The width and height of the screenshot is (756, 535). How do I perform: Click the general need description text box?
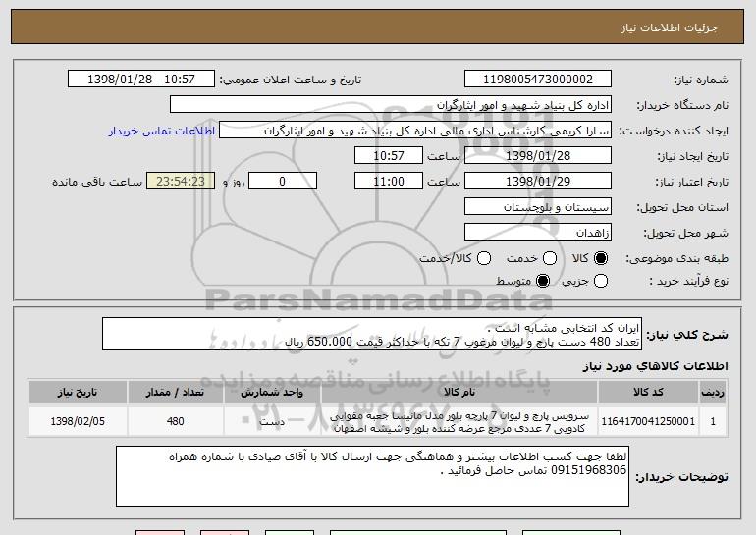click(x=372, y=334)
